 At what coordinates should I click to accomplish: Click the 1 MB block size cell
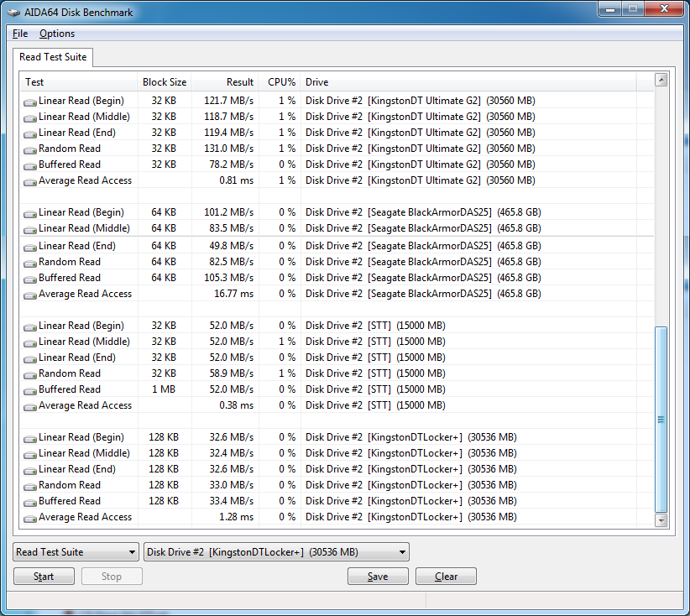[164, 389]
